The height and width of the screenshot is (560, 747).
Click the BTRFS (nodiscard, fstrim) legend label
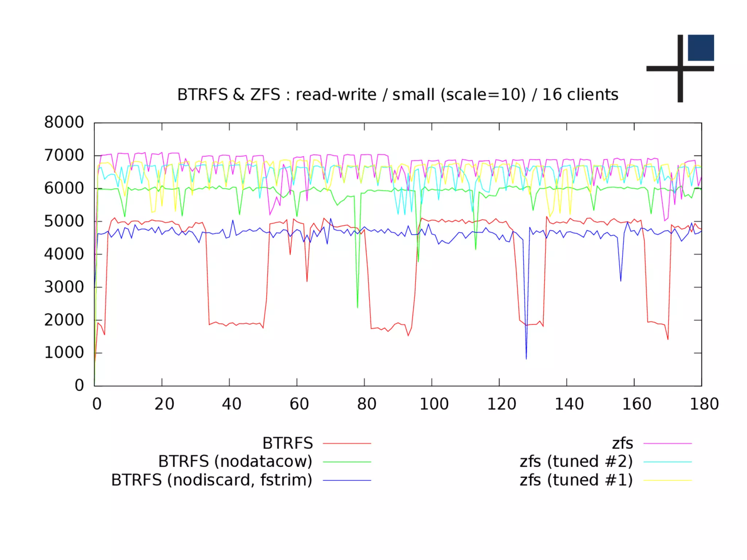point(212,480)
